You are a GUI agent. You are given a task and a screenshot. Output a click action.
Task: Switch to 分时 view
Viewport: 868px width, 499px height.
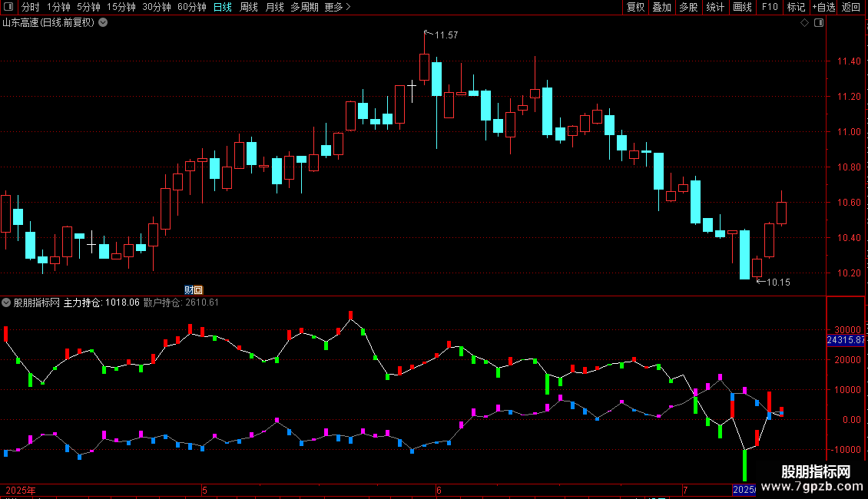click(31, 7)
